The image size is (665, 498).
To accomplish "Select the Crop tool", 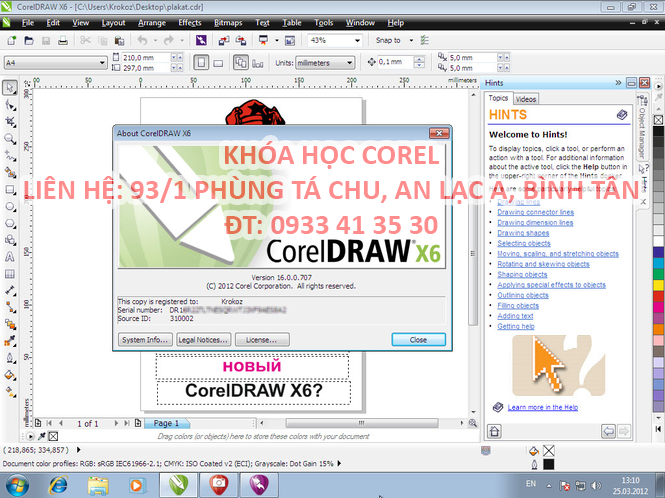I will [10, 122].
